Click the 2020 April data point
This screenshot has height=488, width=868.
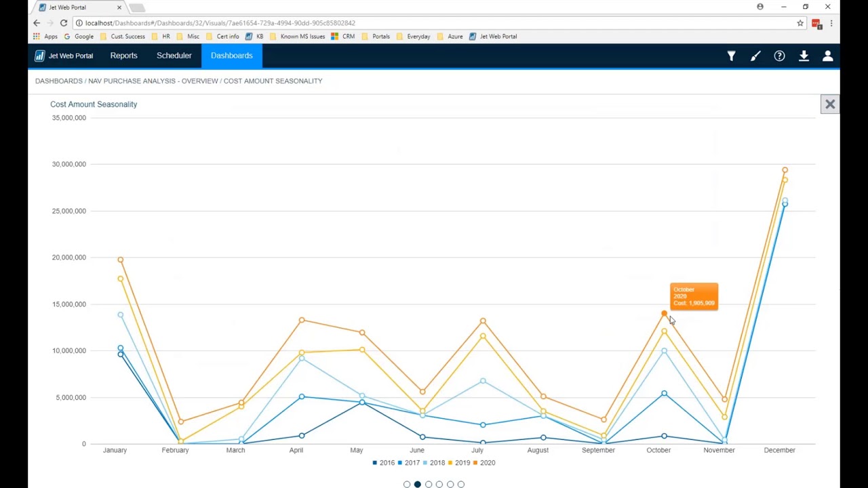click(302, 320)
